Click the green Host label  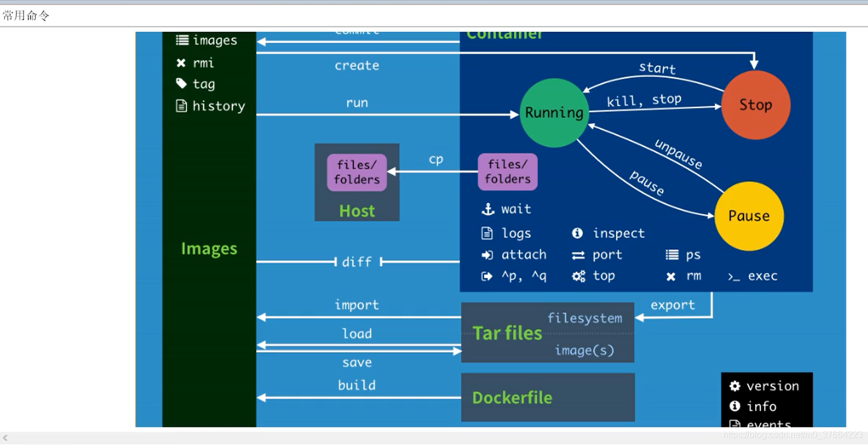coord(357,211)
